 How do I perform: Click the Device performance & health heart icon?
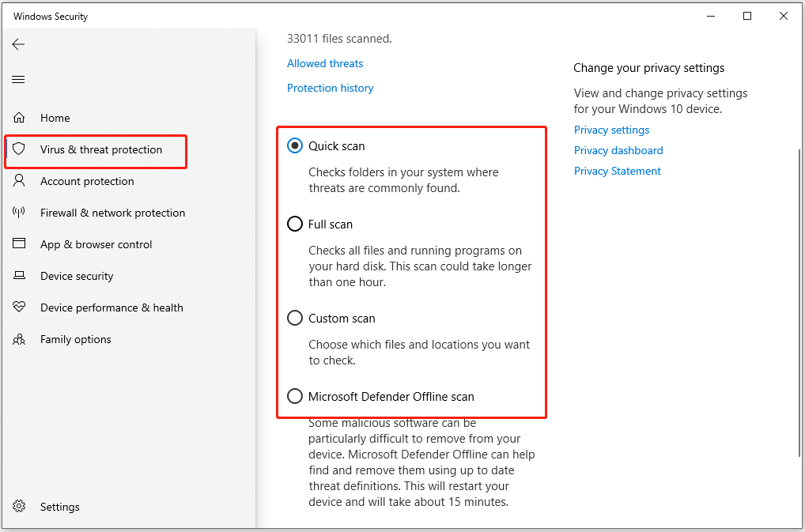(x=19, y=308)
